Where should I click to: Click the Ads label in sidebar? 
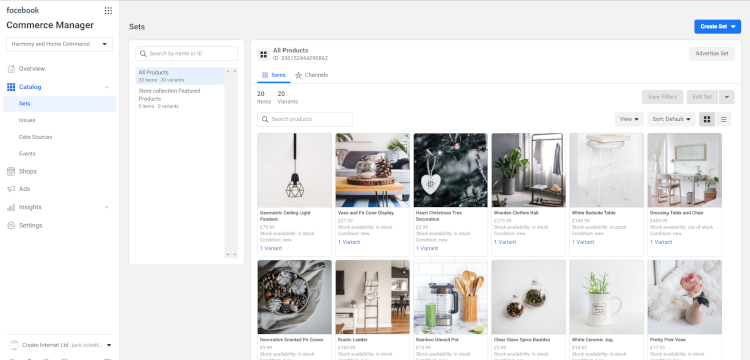(x=24, y=189)
